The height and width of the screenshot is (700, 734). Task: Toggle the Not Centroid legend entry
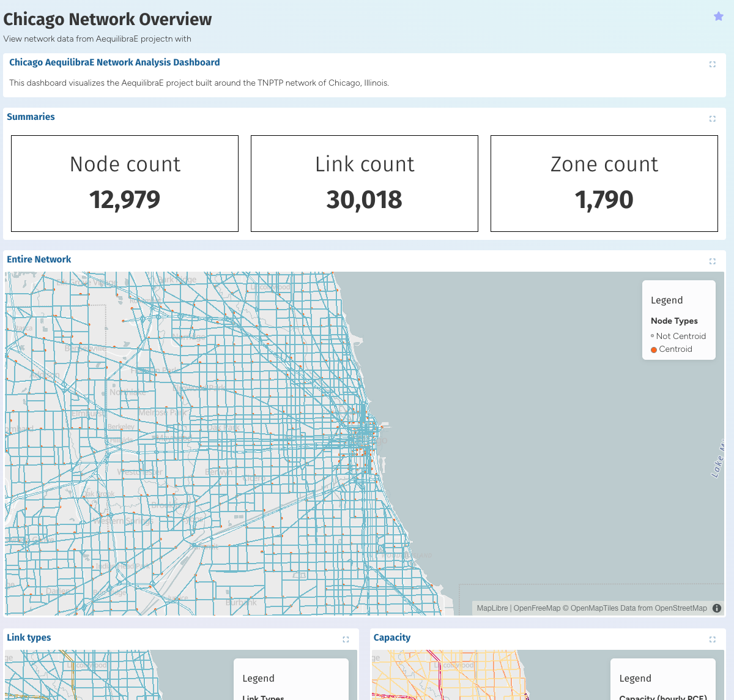click(x=681, y=336)
